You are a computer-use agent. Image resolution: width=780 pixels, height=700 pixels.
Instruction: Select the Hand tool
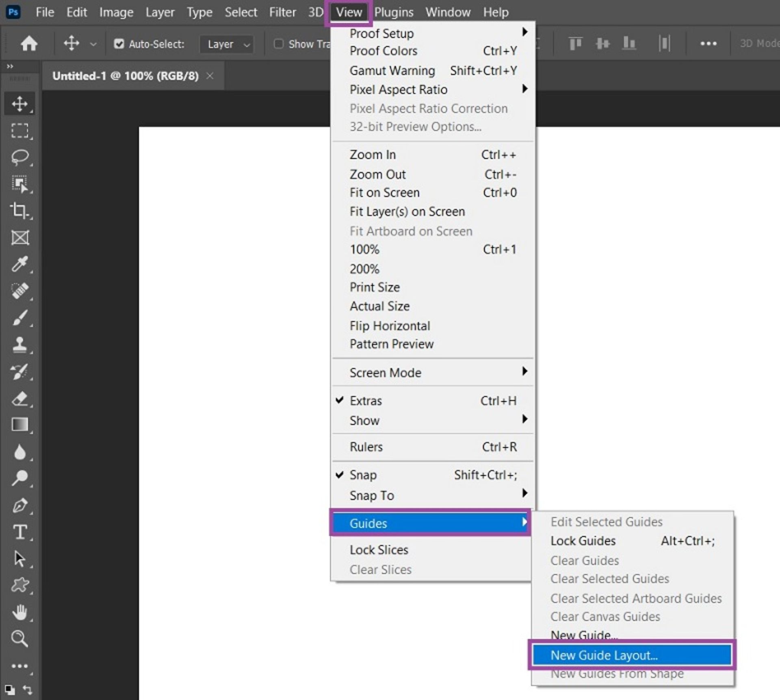tap(19, 612)
